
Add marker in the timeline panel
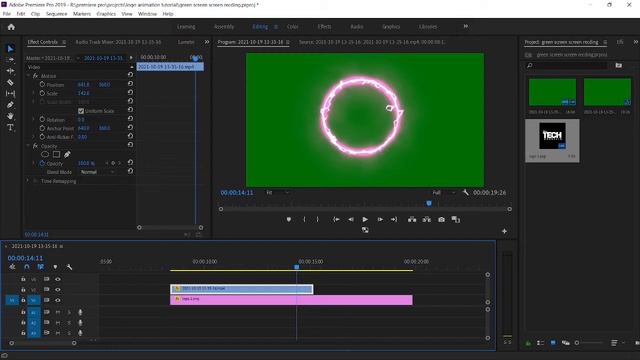click(x=55, y=267)
